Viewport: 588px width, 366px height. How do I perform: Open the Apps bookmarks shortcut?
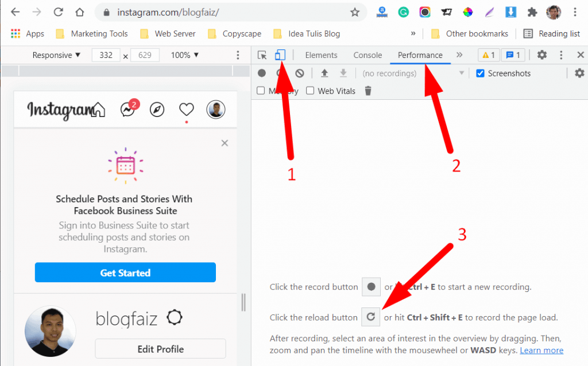pyautogui.click(x=28, y=34)
